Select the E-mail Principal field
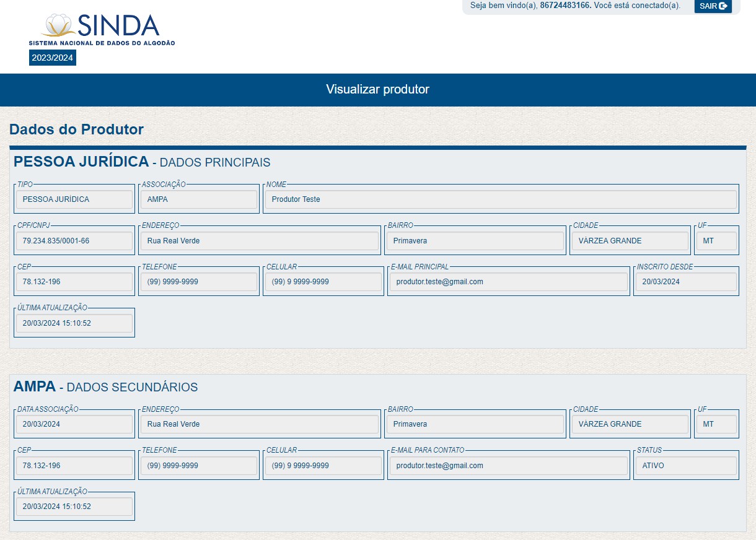This screenshot has width=756, height=540. click(x=508, y=282)
